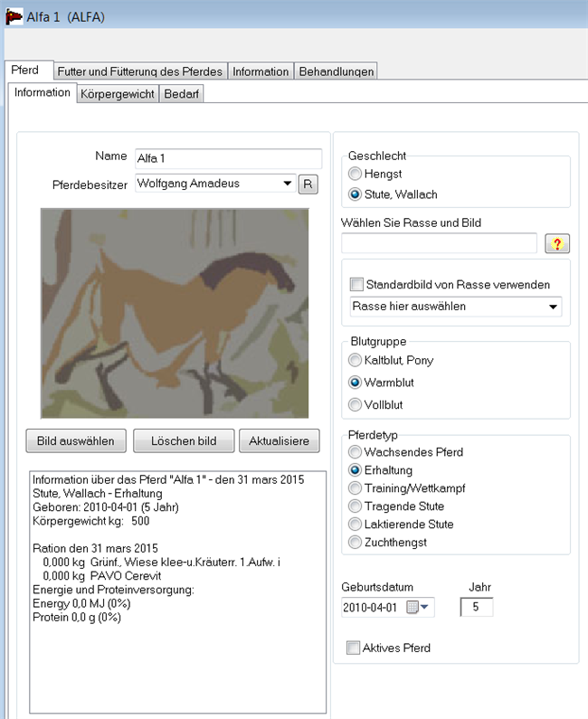The image size is (588, 719).
Task: Open the Geburtsdatum calendar picker icon
Action: tap(413, 607)
